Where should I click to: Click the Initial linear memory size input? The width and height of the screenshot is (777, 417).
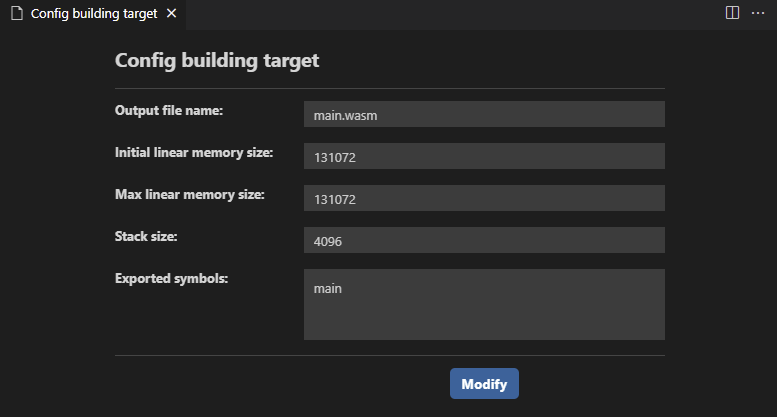pyautogui.click(x=484, y=157)
